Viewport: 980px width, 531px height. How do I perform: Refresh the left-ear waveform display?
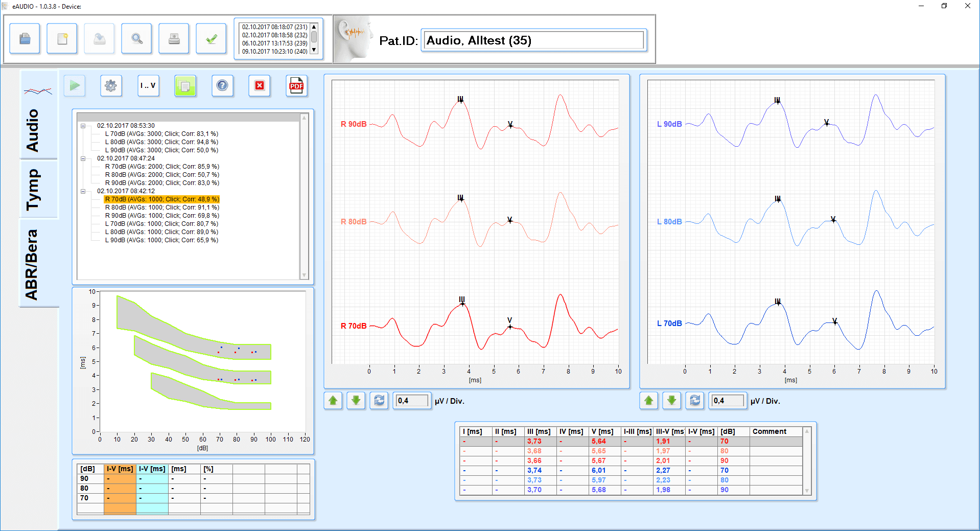click(x=695, y=401)
